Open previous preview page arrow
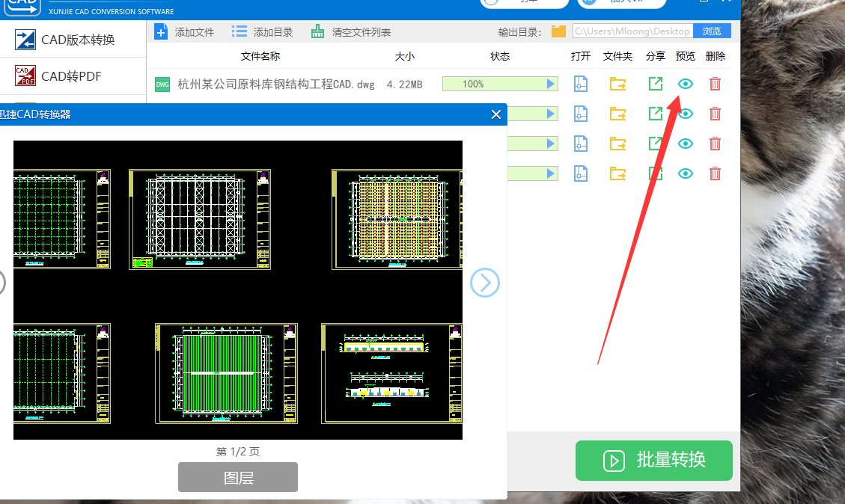845x504 pixels. pos(2,283)
